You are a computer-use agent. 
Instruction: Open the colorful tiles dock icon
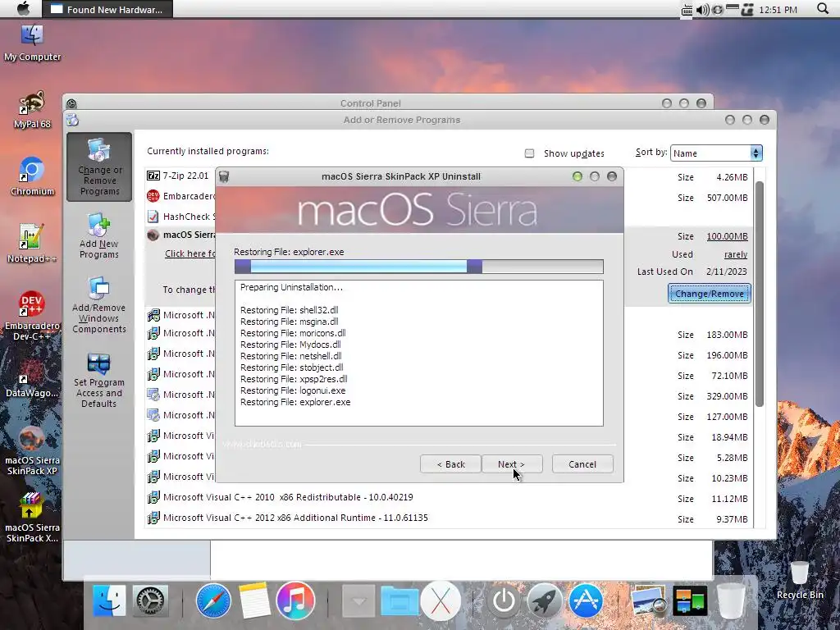pyautogui.click(x=690, y=601)
